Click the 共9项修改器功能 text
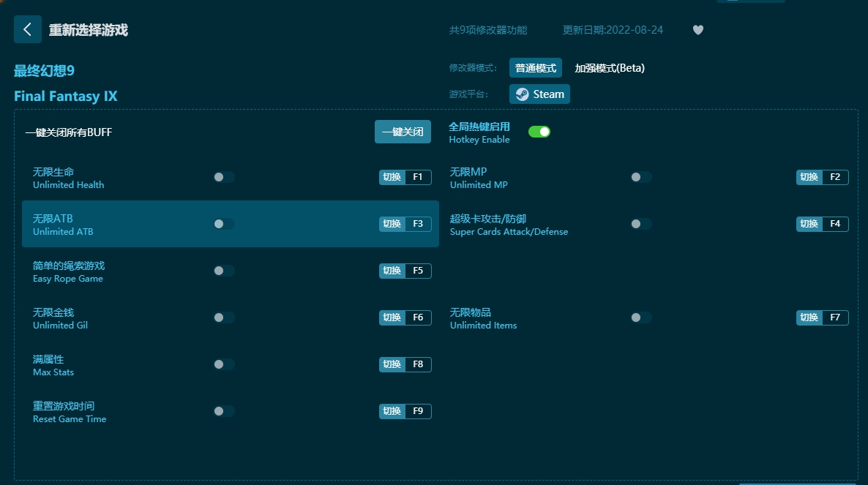 pos(487,30)
